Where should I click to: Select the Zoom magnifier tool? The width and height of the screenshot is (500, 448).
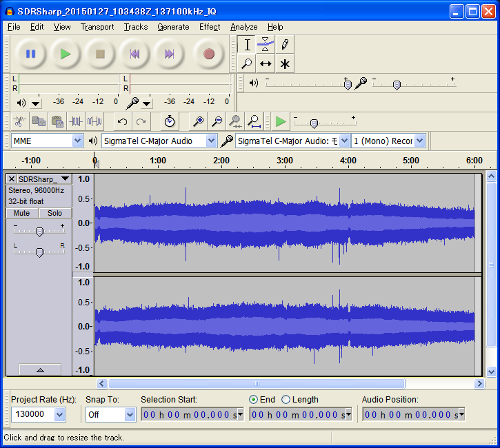pos(247,63)
